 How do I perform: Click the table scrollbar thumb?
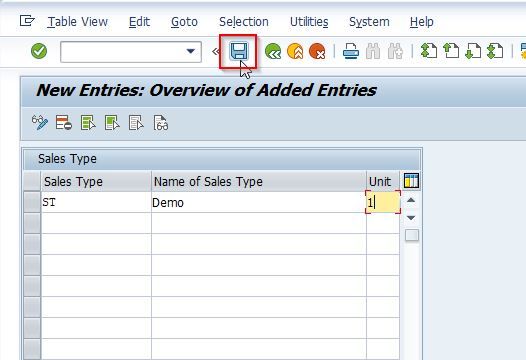pyautogui.click(x=412, y=235)
